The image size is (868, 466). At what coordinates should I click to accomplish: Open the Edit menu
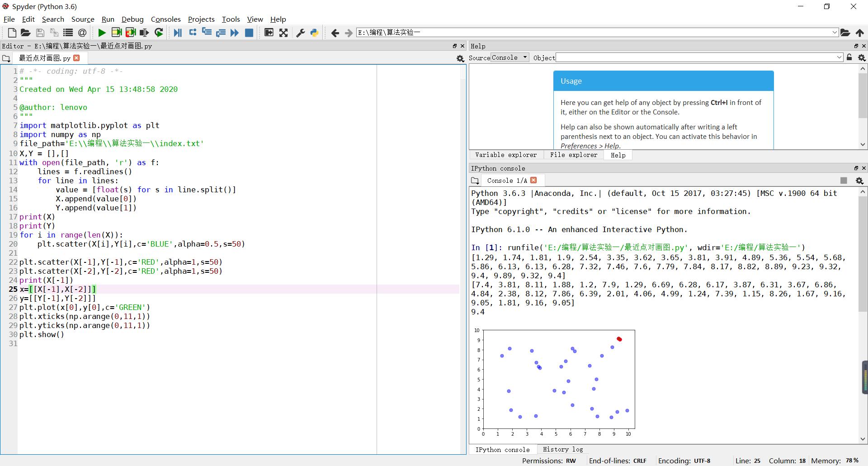tap(28, 19)
